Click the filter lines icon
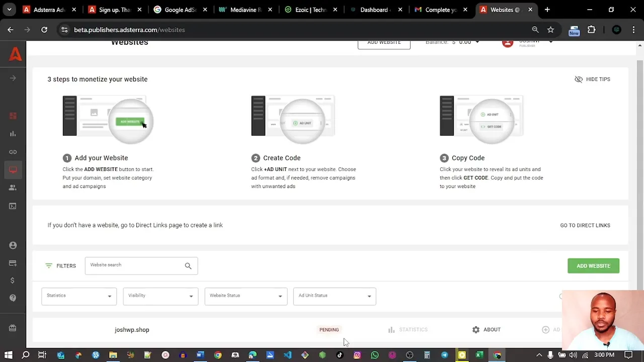The image size is (644, 362). (x=49, y=265)
